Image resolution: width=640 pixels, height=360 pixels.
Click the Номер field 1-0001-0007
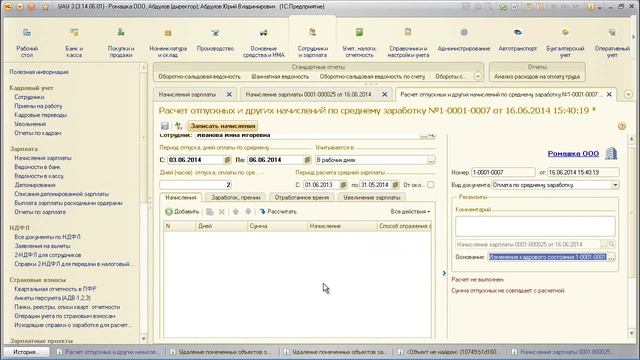(x=503, y=172)
